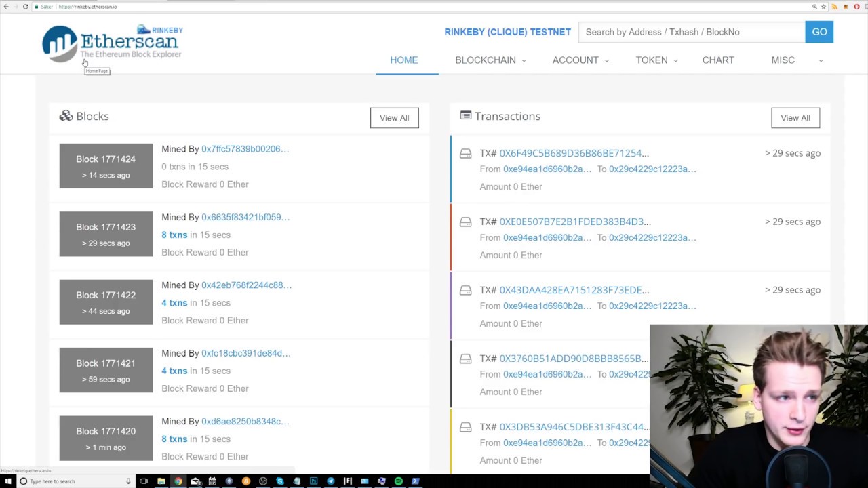Click the Spotify icon in the taskbar

pyautogui.click(x=399, y=481)
